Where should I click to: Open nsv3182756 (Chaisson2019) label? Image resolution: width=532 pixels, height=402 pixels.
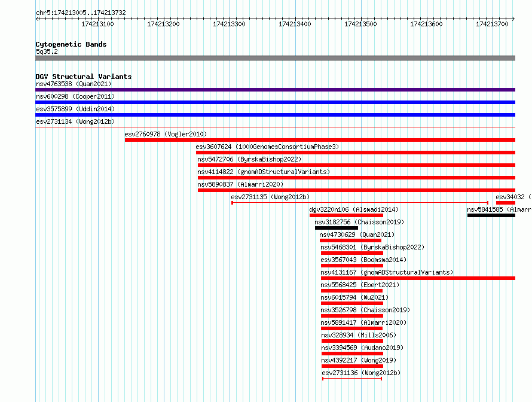[359, 222]
